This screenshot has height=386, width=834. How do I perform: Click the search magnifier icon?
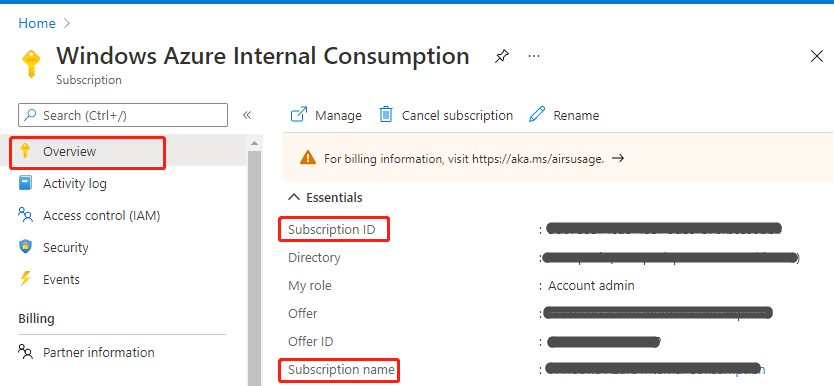31,115
